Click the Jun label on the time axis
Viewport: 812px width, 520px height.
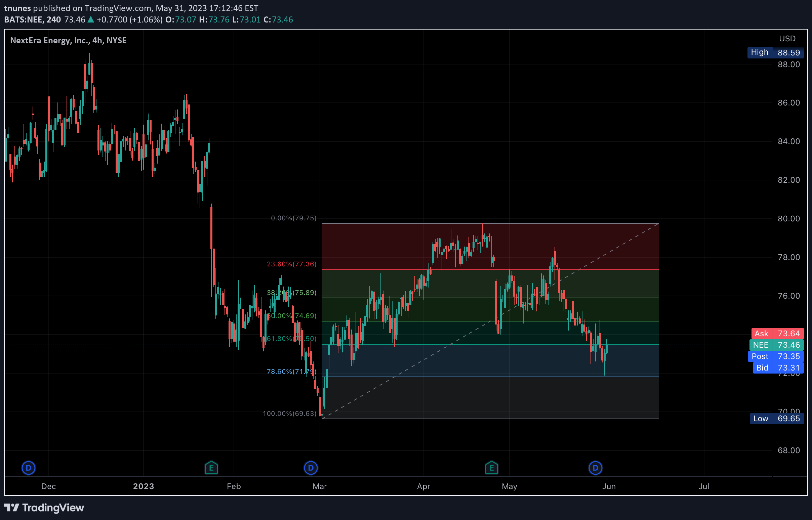(x=609, y=486)
